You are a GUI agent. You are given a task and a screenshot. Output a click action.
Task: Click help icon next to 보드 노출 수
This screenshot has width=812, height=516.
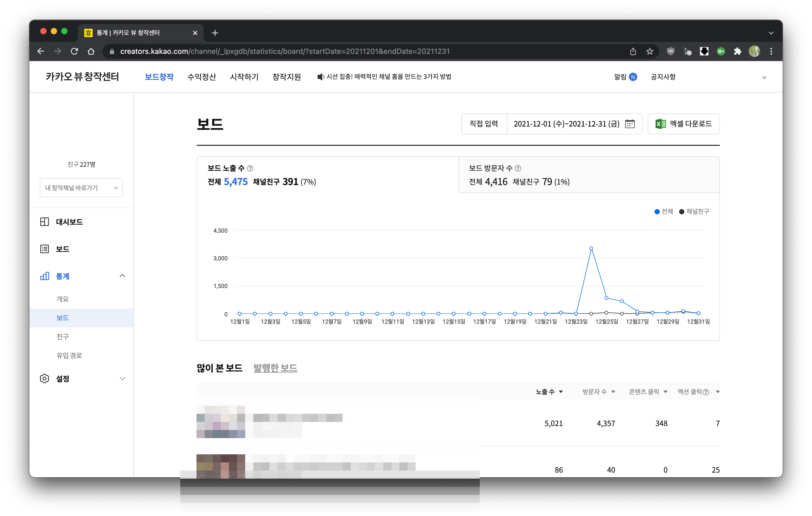point(250,168)
